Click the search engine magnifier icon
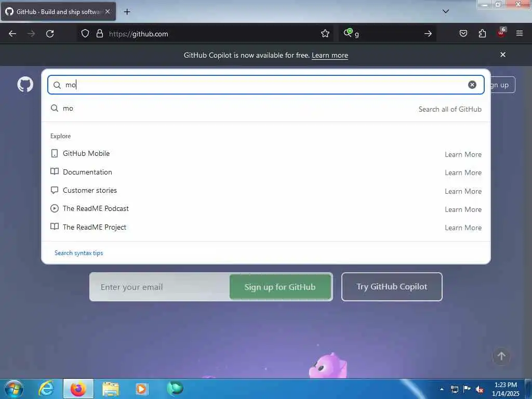This screenshot has height=399, width=532. 348,33
